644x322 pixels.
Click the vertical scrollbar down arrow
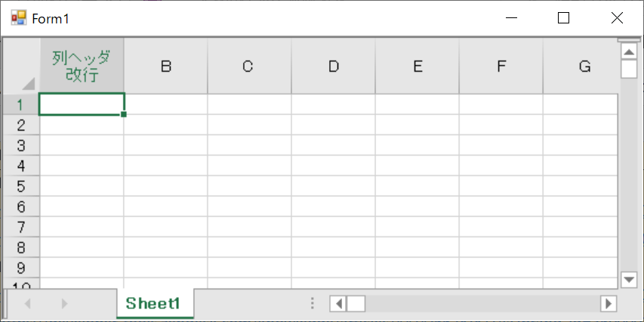click(x=629, y=280)
